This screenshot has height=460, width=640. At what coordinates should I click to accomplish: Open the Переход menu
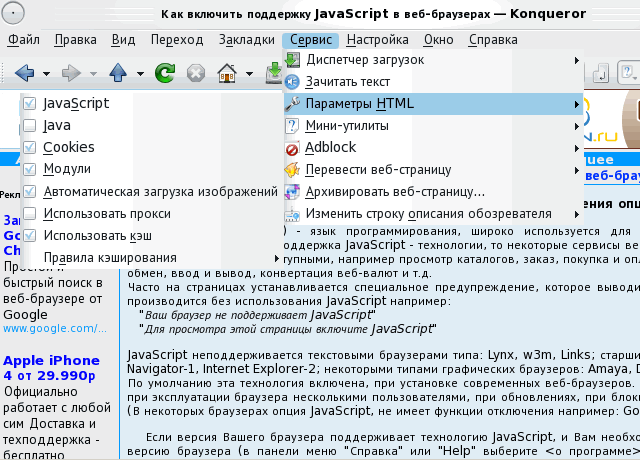[177, 40]
